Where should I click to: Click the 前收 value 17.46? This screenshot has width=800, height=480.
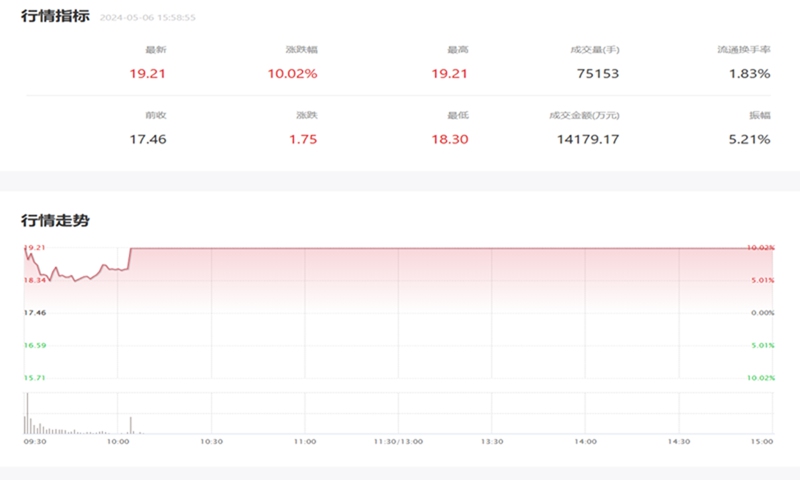point(148,139)
